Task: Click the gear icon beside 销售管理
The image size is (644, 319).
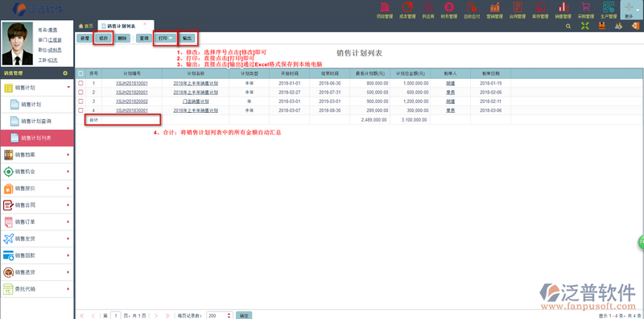Action: click(65, 73)
